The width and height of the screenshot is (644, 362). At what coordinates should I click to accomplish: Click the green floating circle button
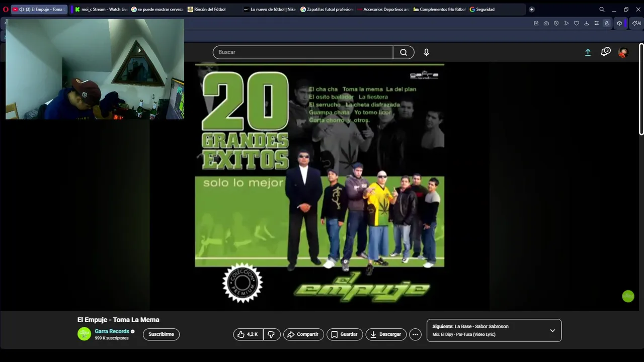628,296
